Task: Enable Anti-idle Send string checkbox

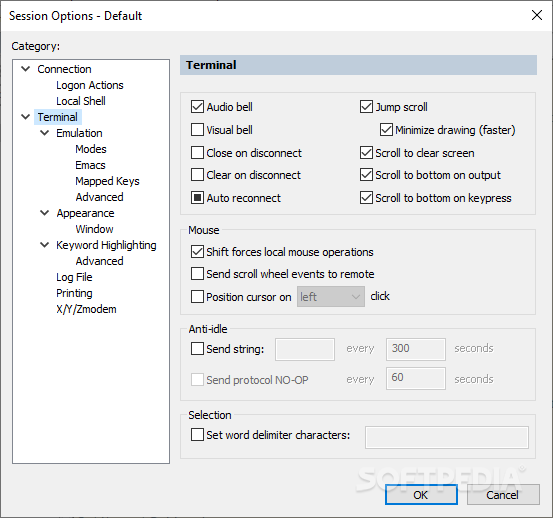Action: (x=197, y=349)
